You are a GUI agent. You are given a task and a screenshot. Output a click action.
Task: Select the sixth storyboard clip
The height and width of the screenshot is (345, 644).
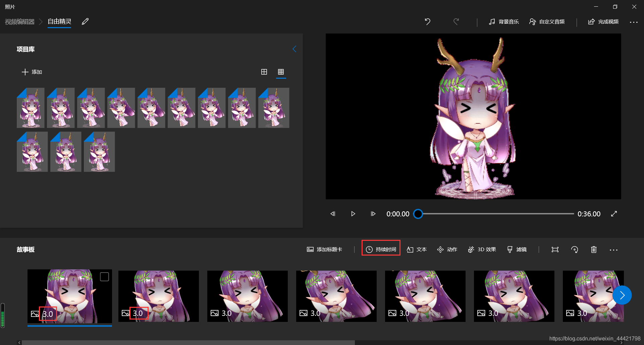514,296
